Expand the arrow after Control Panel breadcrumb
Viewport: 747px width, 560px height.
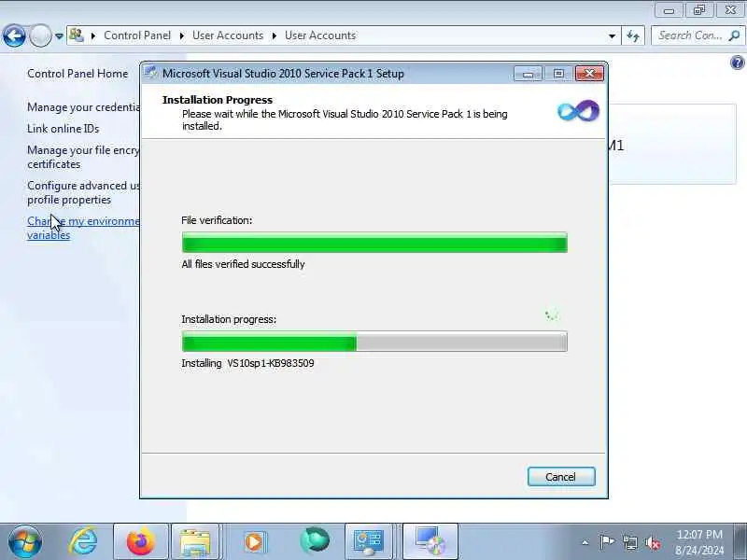coord(181,35)
